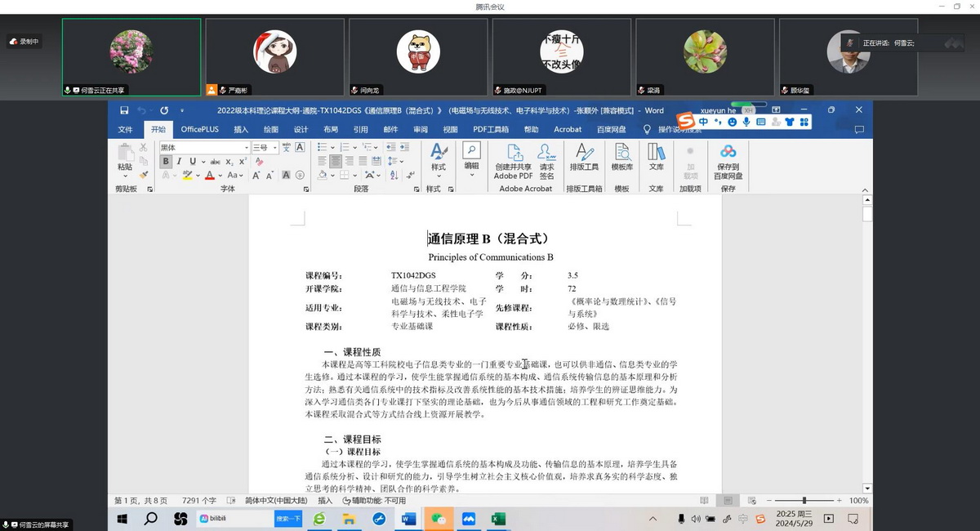Click the zoom slider in status bar
This screenshot has width=980, height=531.
point(804,501)
